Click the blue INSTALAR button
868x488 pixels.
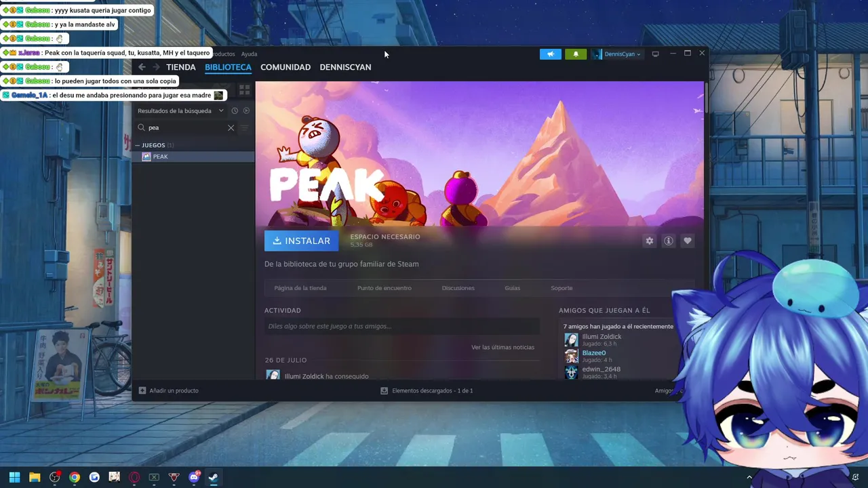301,241
